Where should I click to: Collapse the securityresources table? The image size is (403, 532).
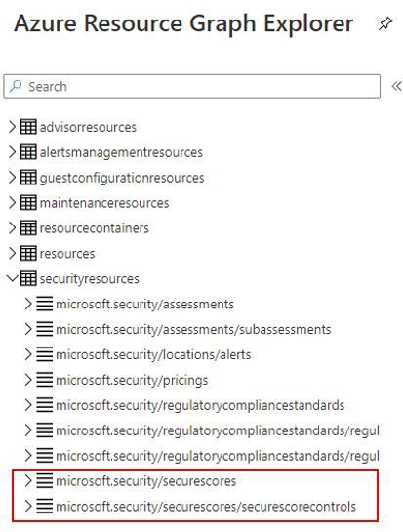click(13, 278)
